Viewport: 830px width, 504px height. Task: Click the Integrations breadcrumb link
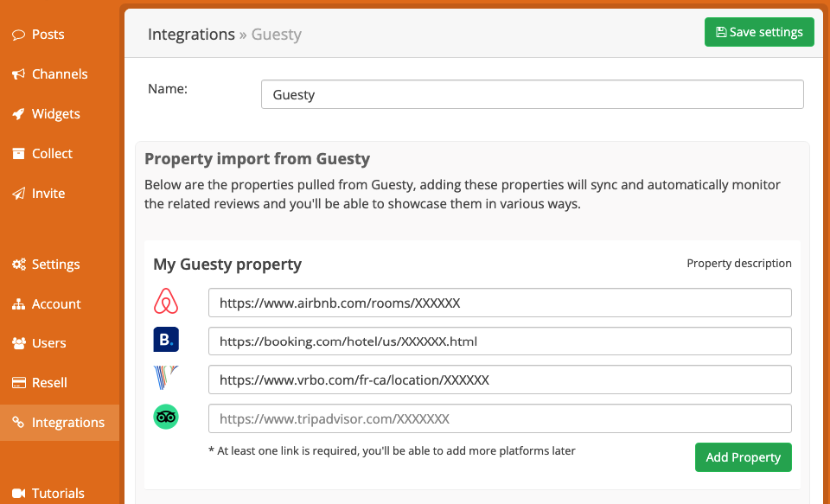pyautogui.click(x=191, y=35)
